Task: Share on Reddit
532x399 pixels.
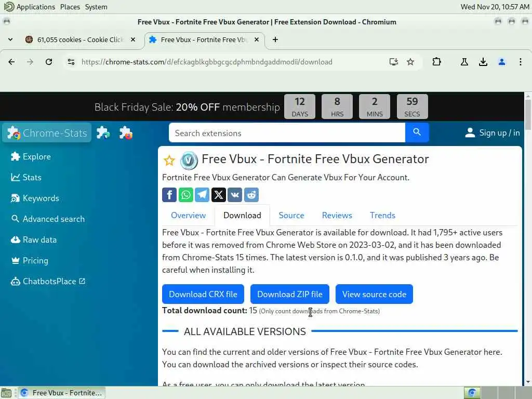Action: pos(251,195)
